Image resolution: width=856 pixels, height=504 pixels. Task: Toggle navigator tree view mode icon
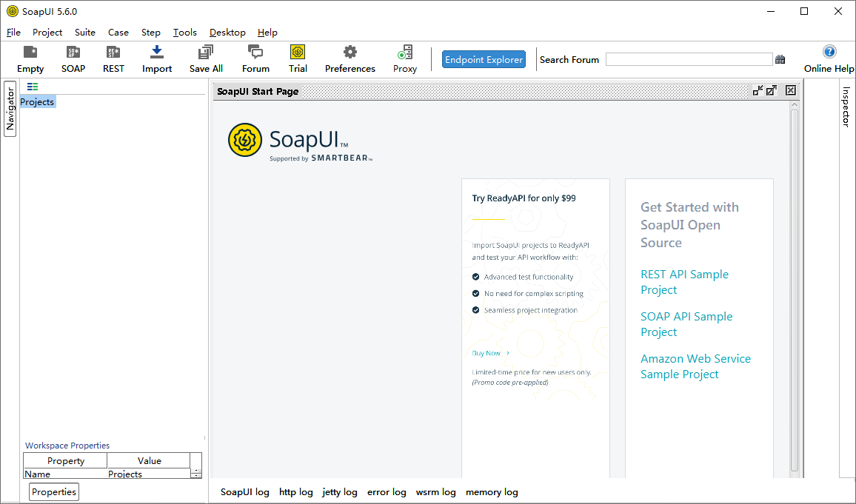[33, 86]
